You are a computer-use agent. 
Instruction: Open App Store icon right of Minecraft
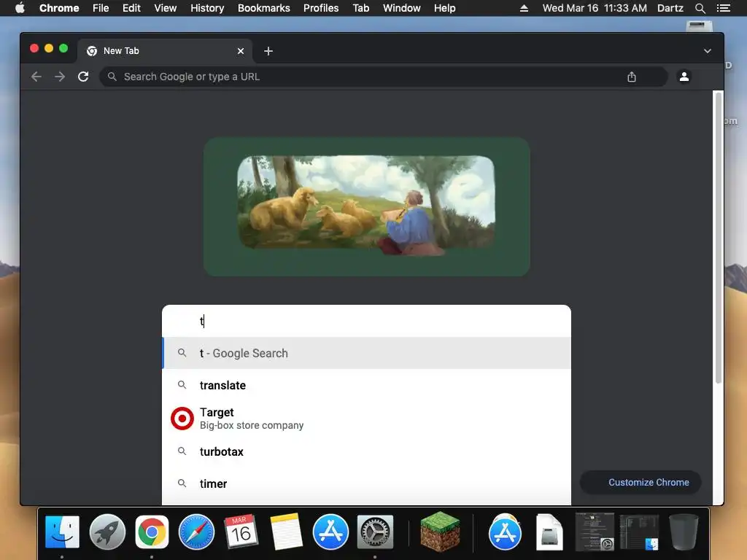[505, 532]
